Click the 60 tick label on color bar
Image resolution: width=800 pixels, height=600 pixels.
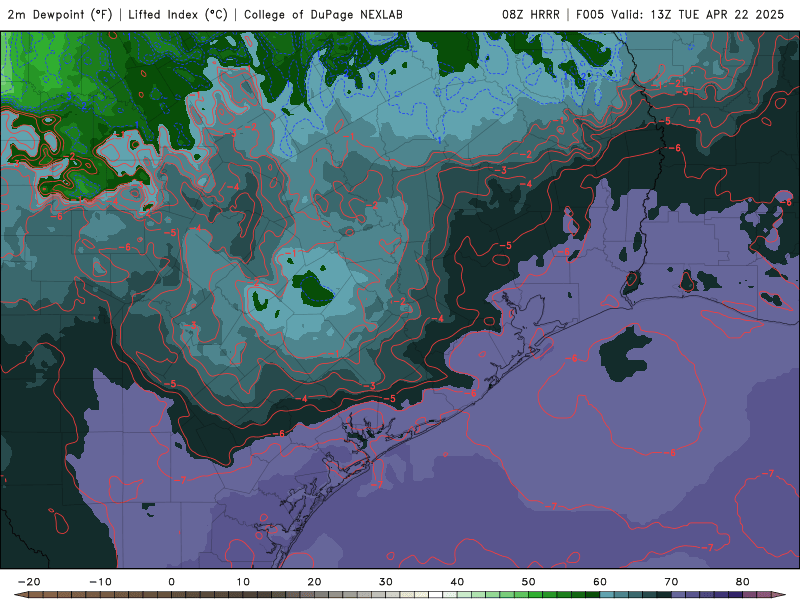pyautogui.click(x=600, y=582)
